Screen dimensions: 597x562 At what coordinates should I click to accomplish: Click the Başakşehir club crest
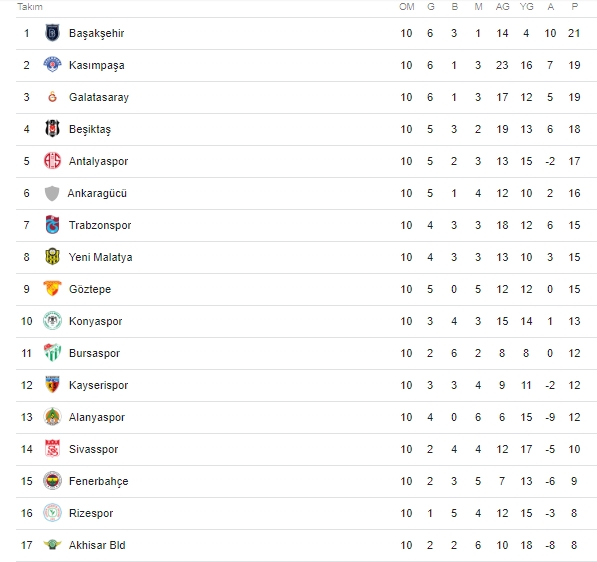[52, 33]
